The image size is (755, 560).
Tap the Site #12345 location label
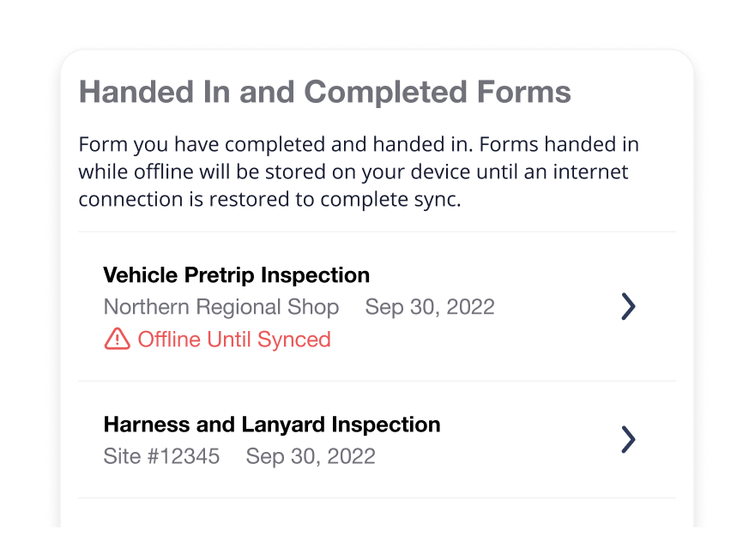pyautogui.click(x=161, y=456)
